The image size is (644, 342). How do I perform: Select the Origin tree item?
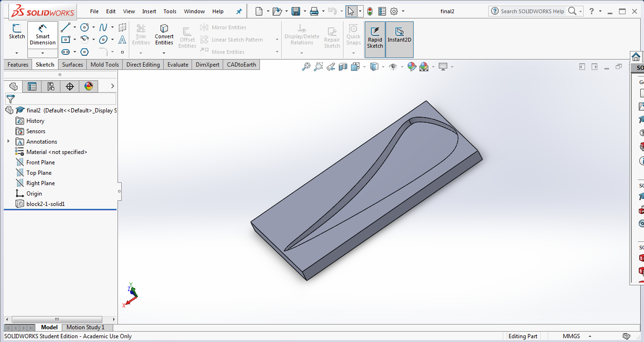coord(34,194)
